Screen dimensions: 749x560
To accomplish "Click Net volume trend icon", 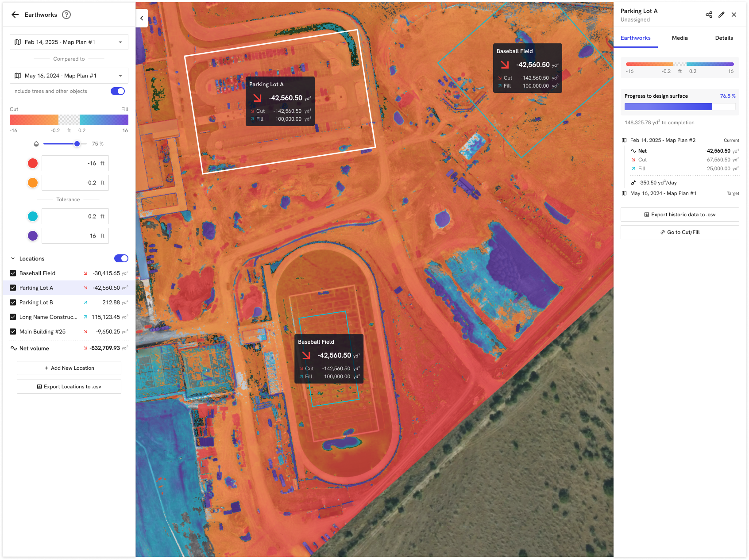I will (x=14, y=348).
